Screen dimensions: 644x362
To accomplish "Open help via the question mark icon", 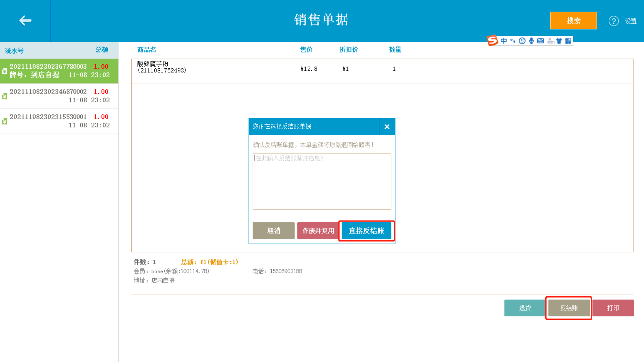I will point(613,21).
